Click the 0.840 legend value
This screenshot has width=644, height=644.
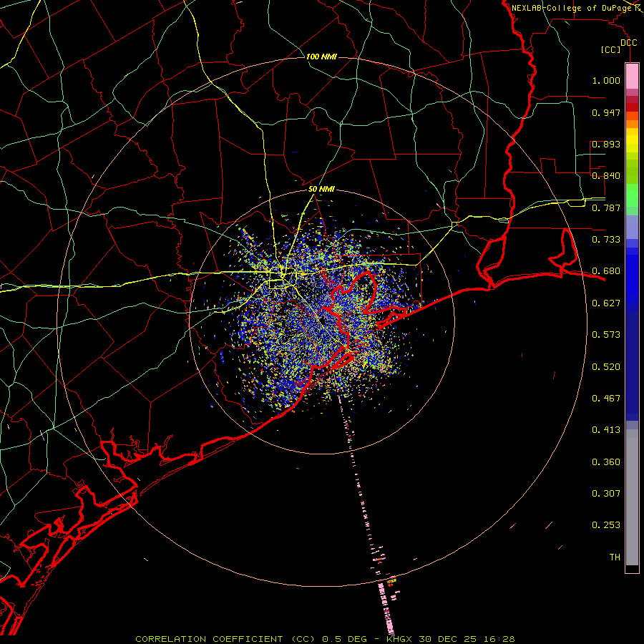[x=606, y=176]
